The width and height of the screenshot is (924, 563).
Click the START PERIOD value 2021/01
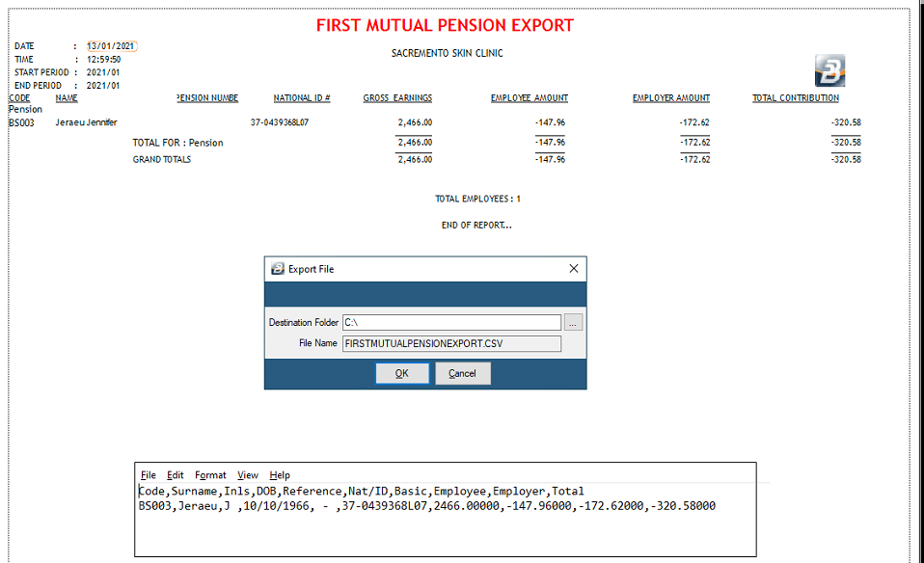coord(103,72)
